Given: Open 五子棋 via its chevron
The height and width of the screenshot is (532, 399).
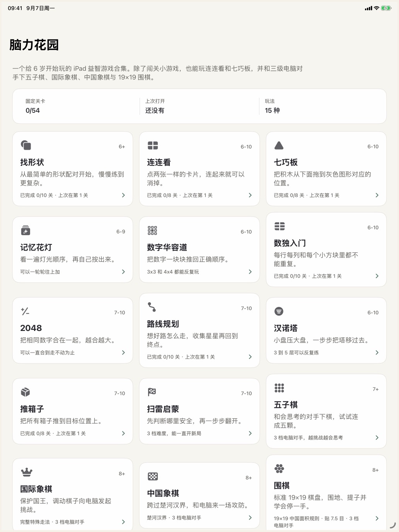Looking at the screenshot, I should 377,438.
